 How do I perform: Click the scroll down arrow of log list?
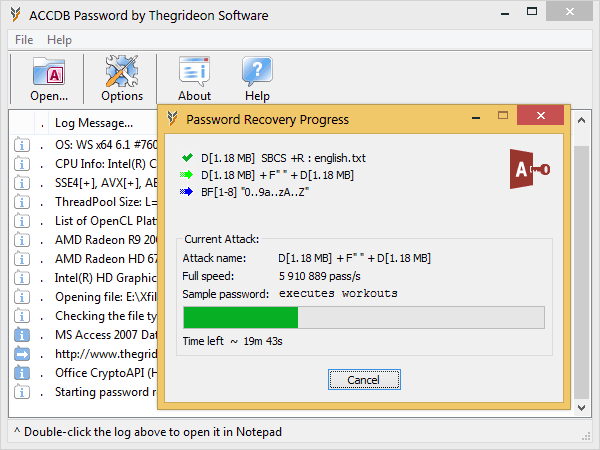pos(581,408)
